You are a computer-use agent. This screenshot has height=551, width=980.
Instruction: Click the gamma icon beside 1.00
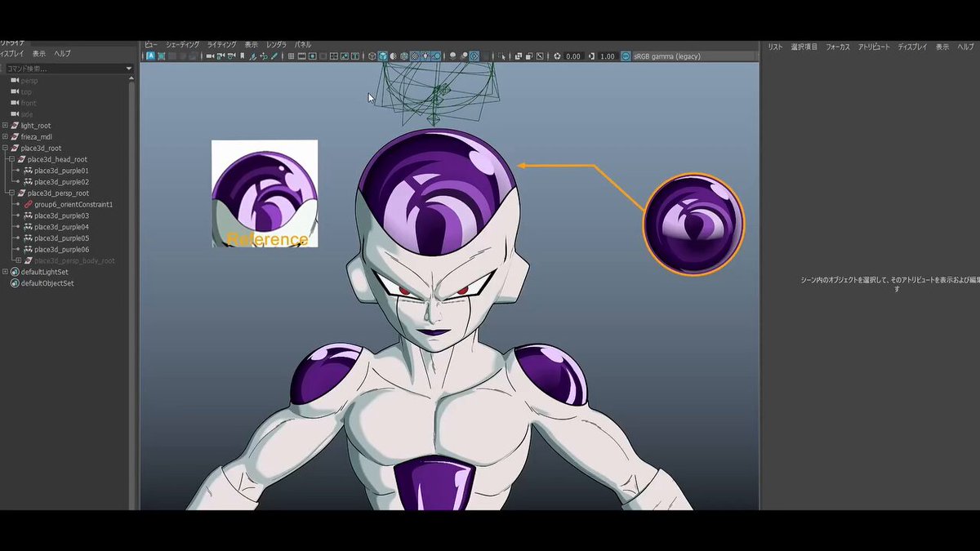591,56
